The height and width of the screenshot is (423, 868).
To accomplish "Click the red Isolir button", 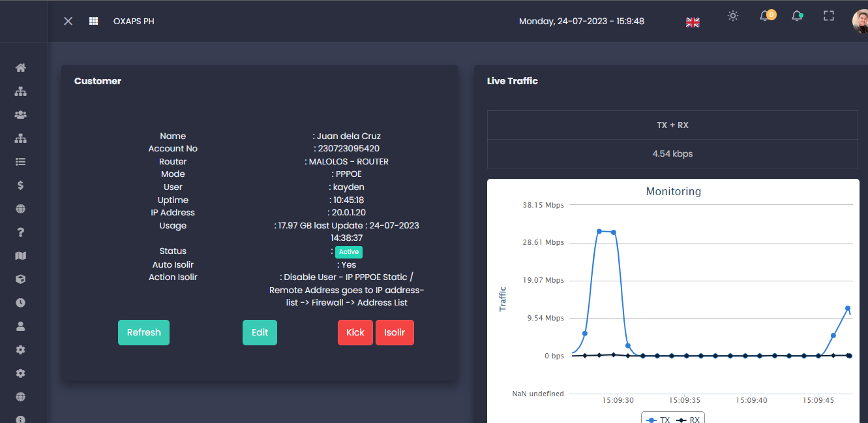I will pyautogui.click(x=395, y=332).
